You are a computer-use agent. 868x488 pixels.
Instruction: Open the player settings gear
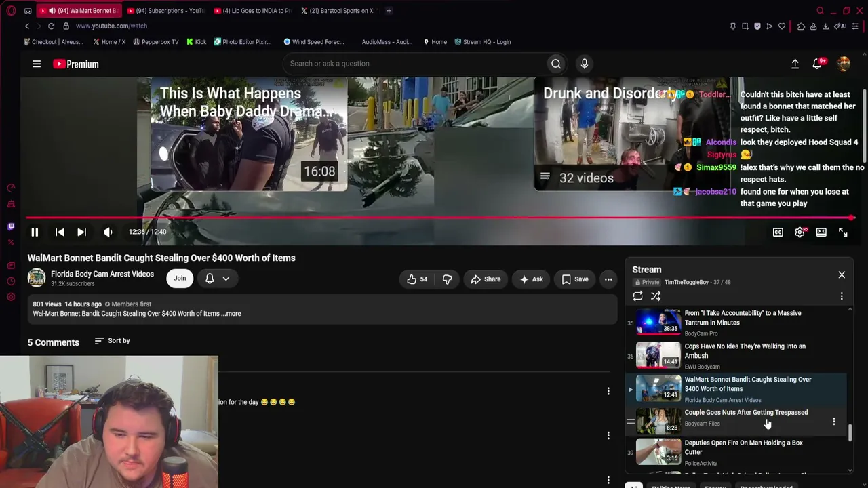[x=800, y=232]
